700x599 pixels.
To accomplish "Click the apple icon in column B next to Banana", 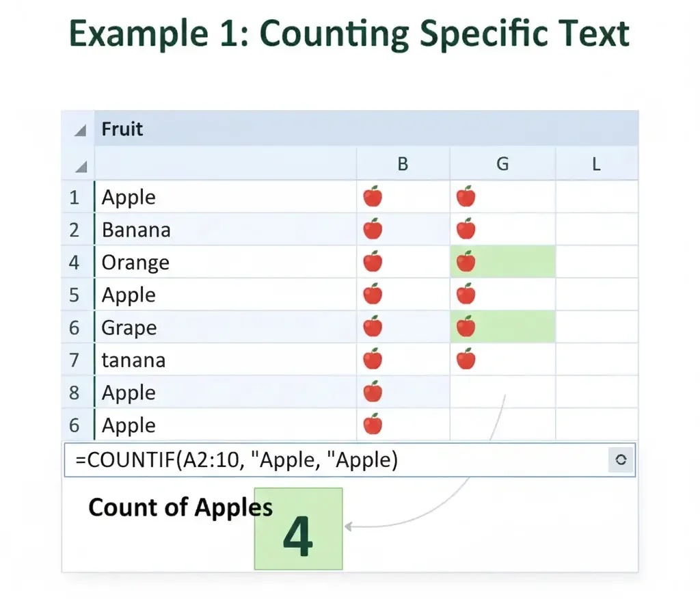I will click(373, 229).
